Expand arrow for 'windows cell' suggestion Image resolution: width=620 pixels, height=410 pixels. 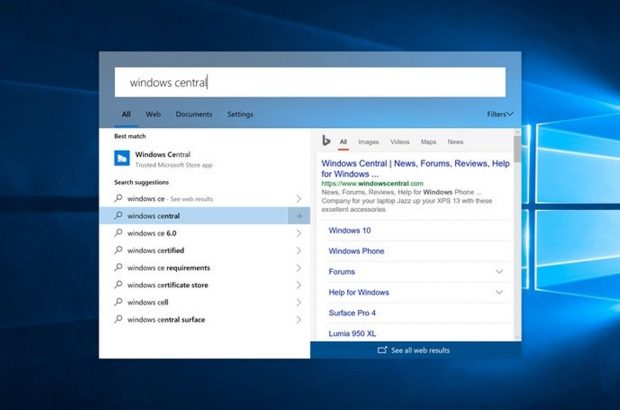(299, 302)
